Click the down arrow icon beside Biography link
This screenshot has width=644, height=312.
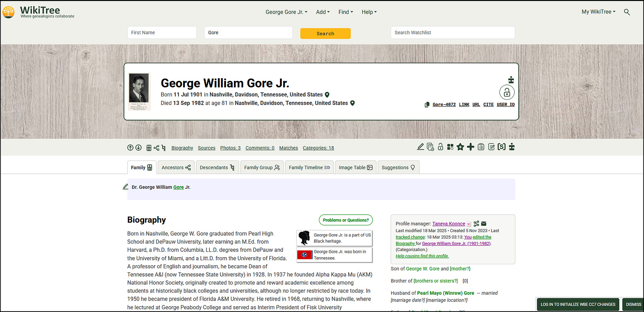[x=138, y=148]
